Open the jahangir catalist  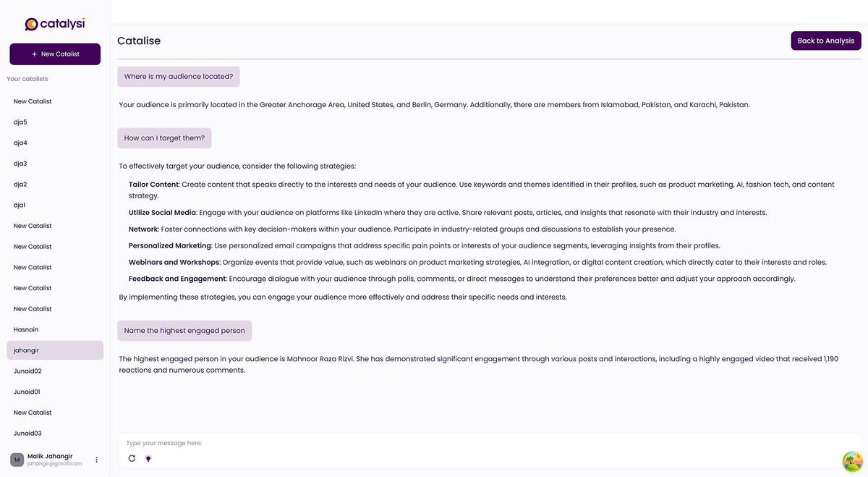tap(55, 350)
